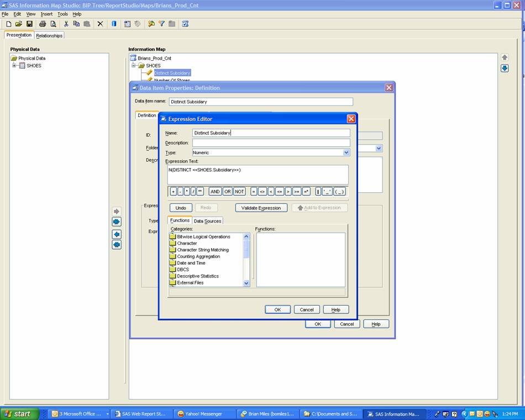The image size is (525, 420).
Task: Open print preview
Action: (53, 24)
